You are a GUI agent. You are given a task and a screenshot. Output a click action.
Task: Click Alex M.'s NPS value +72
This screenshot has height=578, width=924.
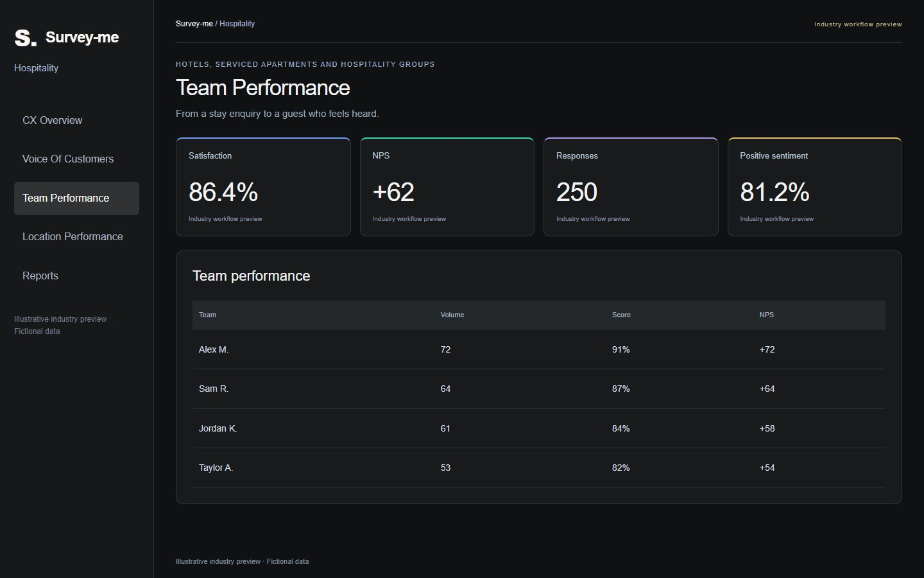[x=767, y=349]
